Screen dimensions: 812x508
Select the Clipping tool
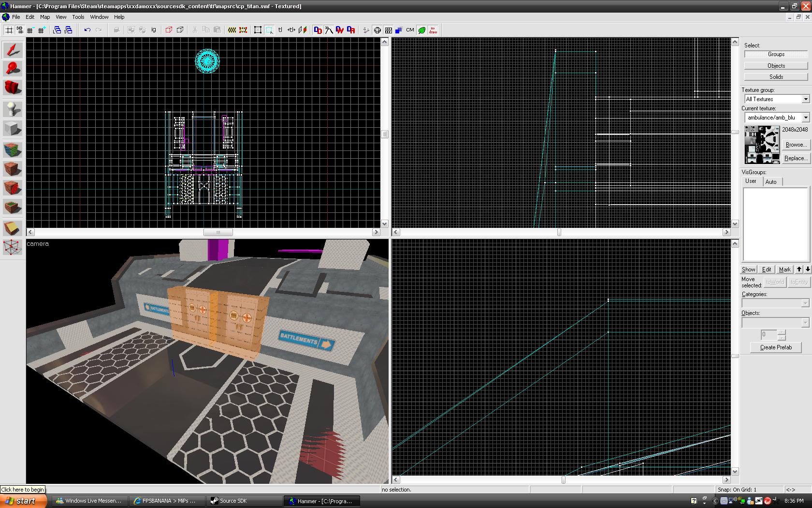[x=13, y=228]
